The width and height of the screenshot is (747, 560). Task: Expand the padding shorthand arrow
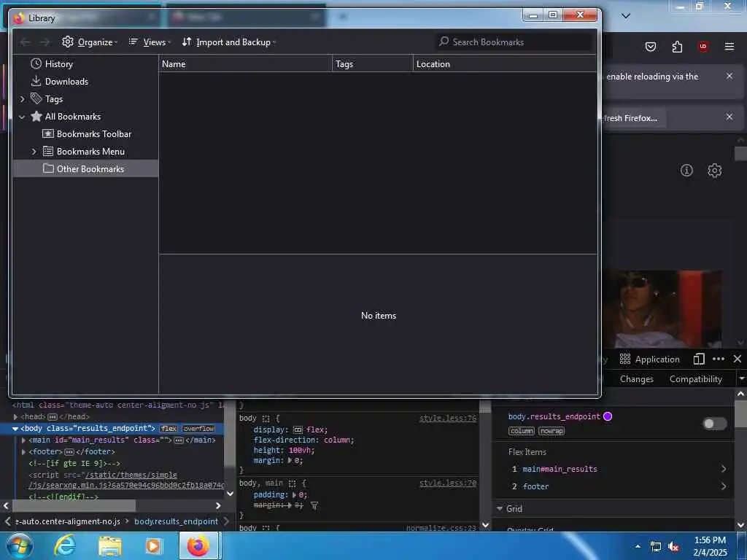coord(294,495)
